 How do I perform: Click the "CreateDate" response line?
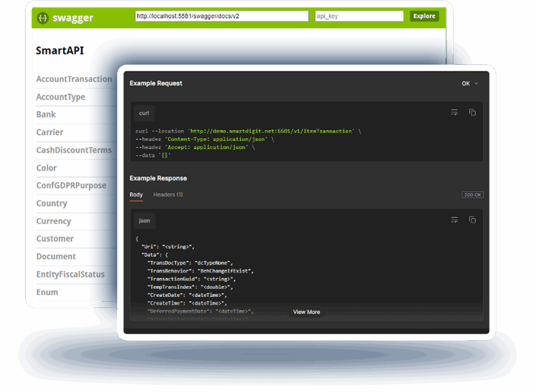[x=187, y=295]
